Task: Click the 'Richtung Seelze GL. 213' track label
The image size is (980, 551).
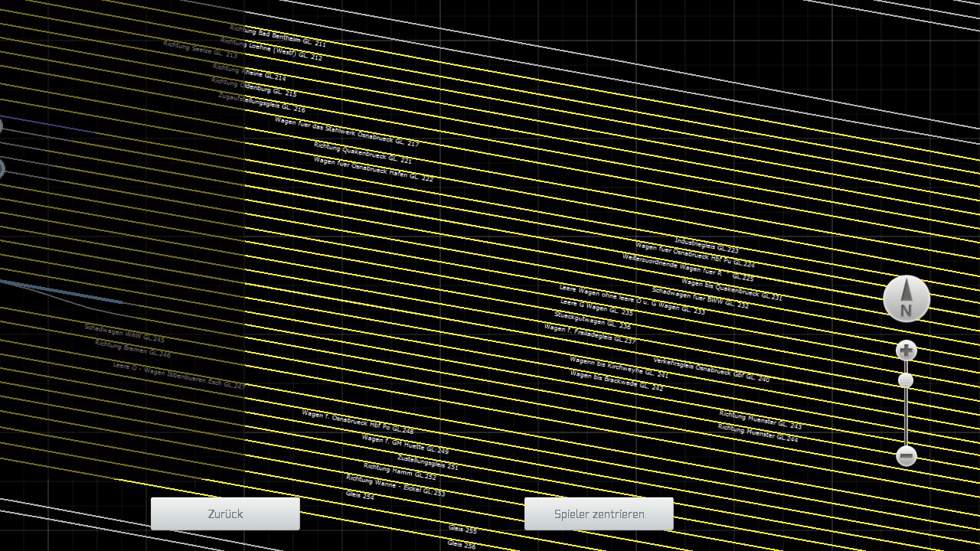Action: click(201, 50)
